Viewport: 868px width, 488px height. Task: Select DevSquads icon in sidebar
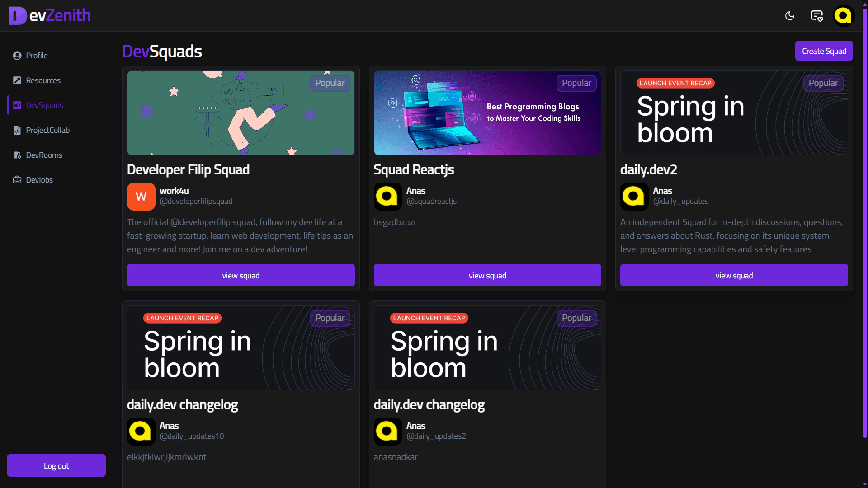[x=17, y=105]
